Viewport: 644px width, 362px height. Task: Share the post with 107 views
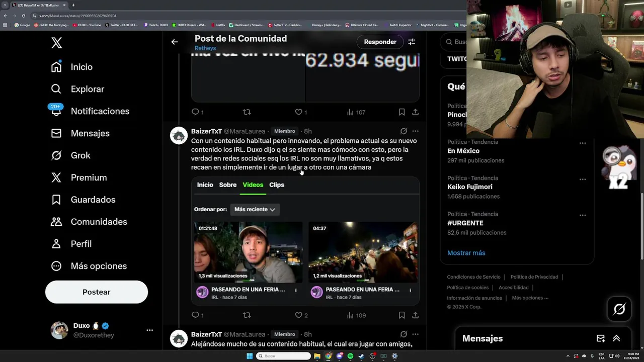coord(415,112)
